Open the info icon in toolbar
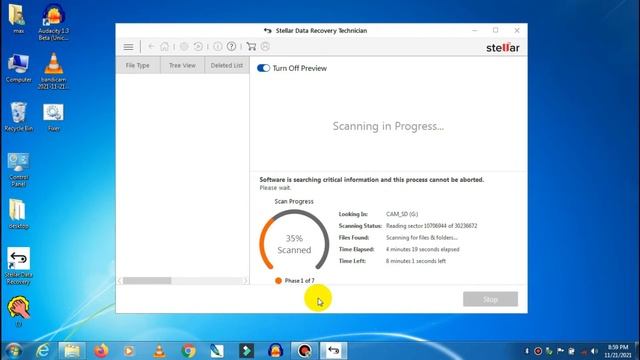The width and height of the screenshot is (640, 360). point(218,47)
